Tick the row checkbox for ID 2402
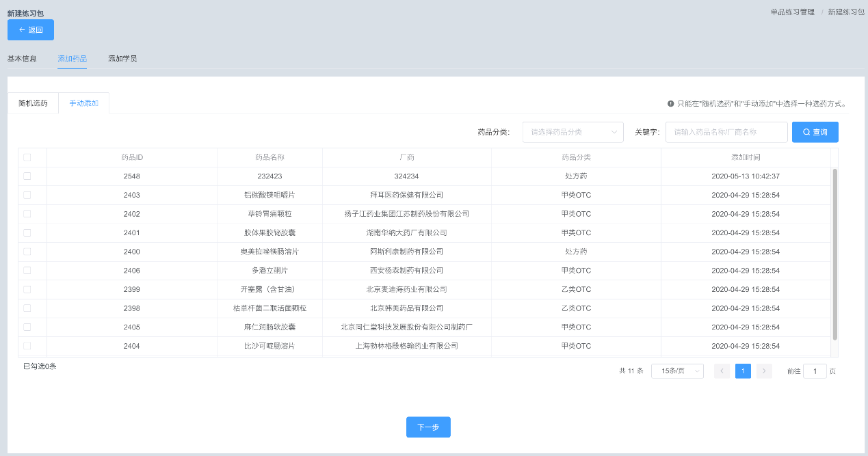Image resolution: width=868 pixels, height=456 pixels. pyautogui.click(x=27, y=214)
